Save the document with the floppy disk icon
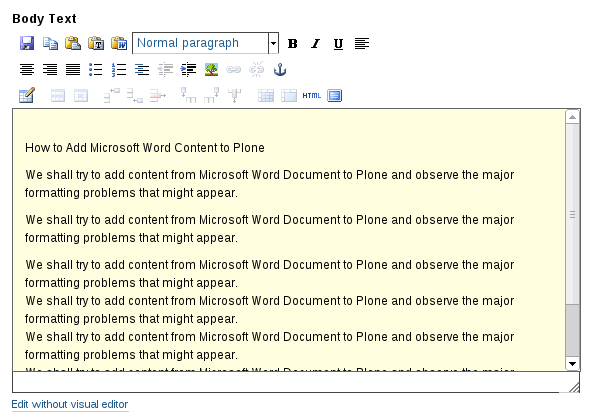 click(x=27, y=43)
